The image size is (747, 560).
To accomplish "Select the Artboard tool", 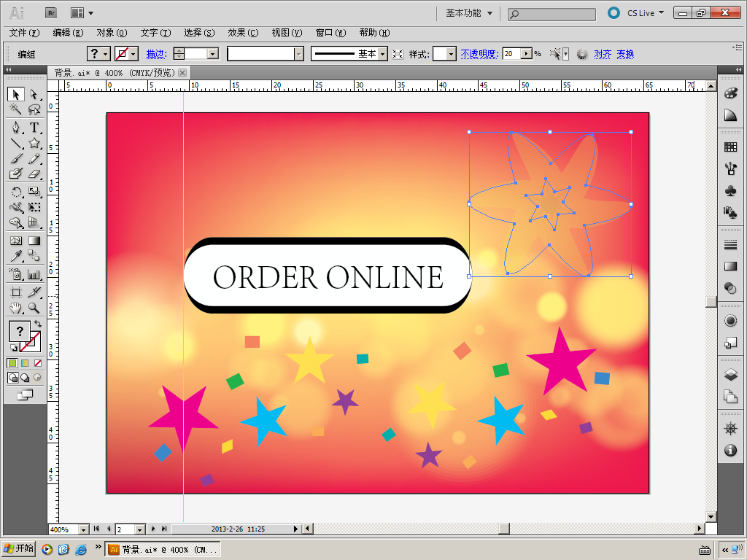I will (x=16, y=292).
